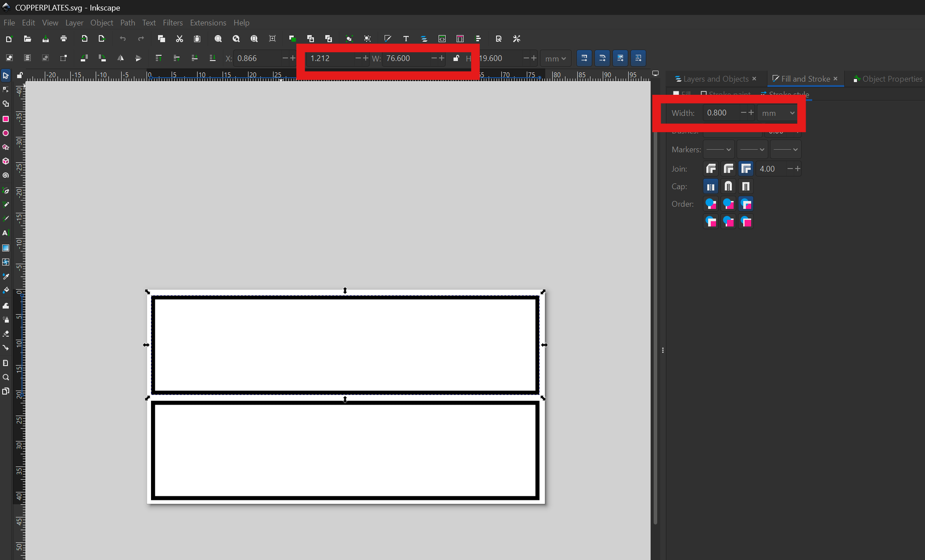Increase the W width value with plus

(442, 58)
